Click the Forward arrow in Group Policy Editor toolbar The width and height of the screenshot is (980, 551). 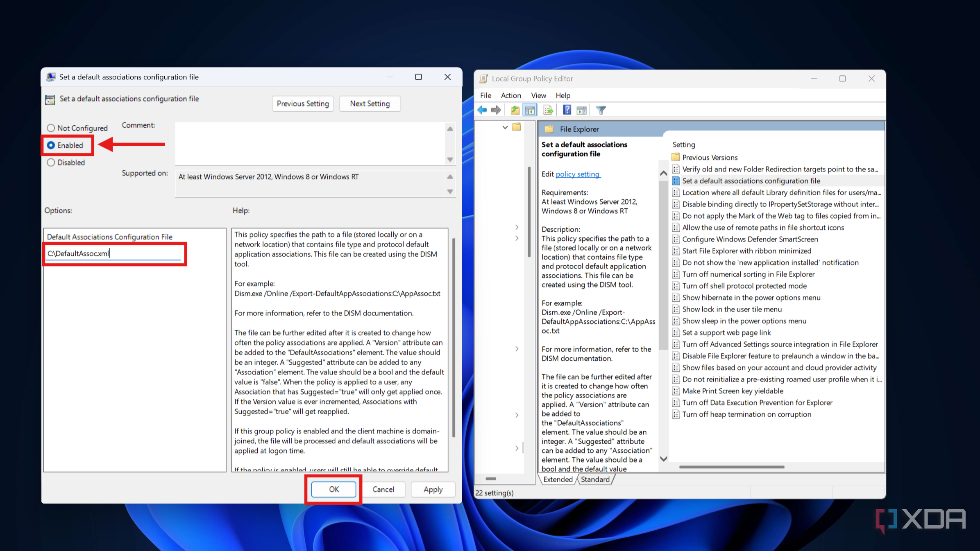pyautogui.click(x=496, y=110)
